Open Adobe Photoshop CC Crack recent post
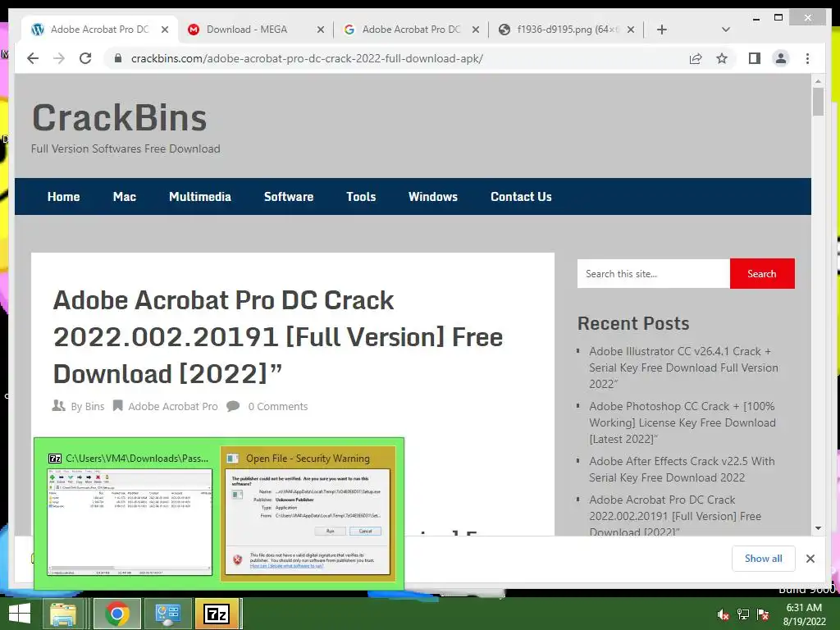840x630 pixels. click(x=682, y=422)
